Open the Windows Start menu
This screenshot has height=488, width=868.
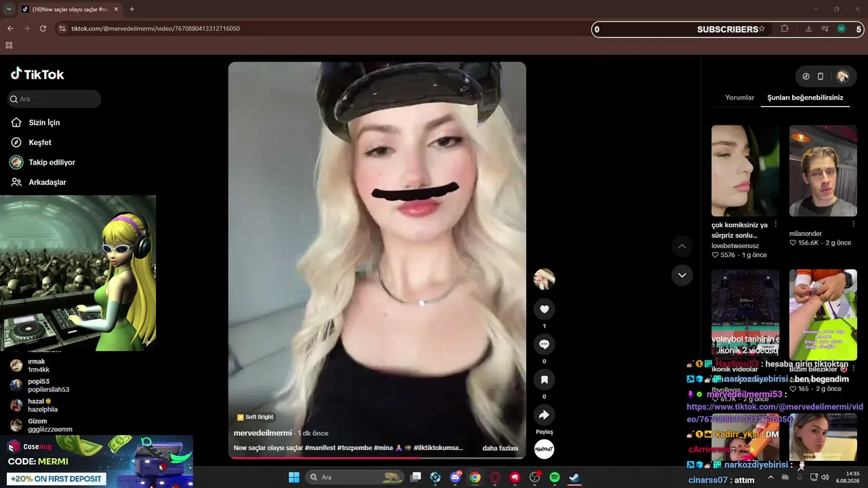pos(294,477)
